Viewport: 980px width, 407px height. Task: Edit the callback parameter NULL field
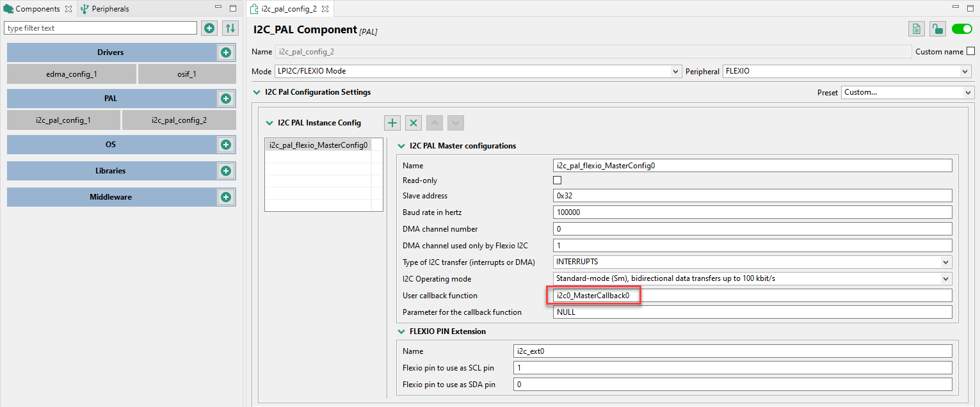pos(752,312)
